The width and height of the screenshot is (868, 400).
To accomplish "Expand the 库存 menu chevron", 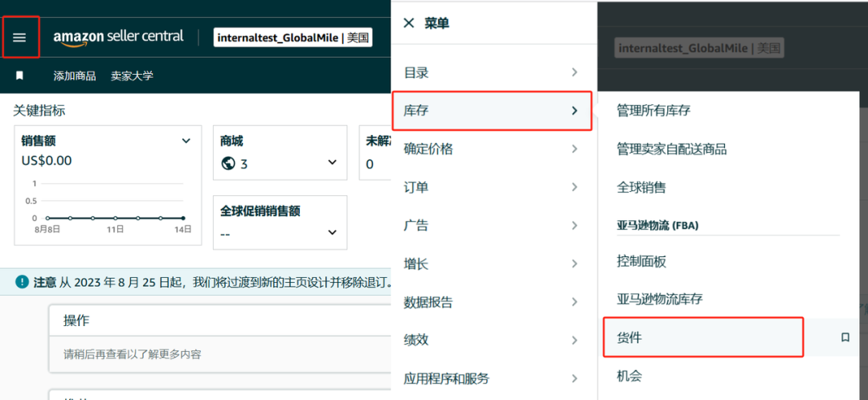I will (x=575, y=111).
